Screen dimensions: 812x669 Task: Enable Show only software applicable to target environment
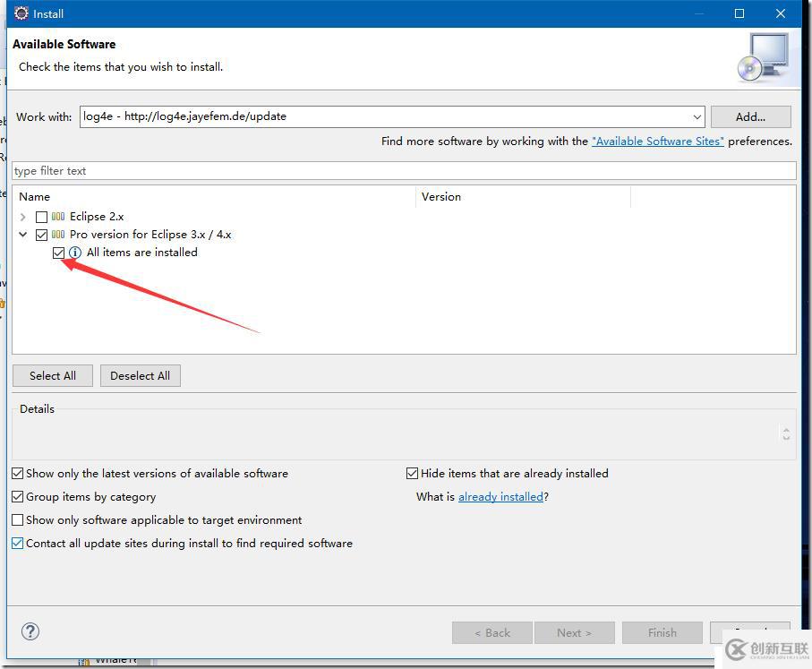click(x=18, y=519)
